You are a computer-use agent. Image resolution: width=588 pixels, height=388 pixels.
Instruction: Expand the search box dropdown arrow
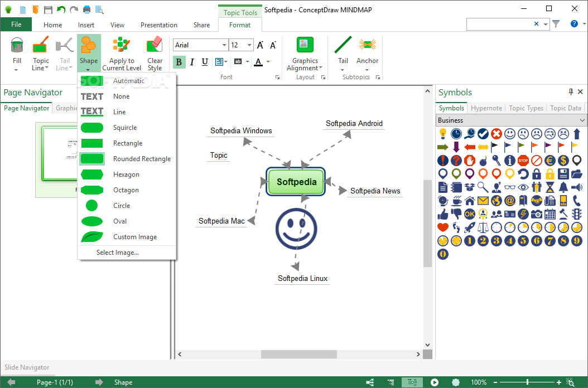click(x=546, y=25)
